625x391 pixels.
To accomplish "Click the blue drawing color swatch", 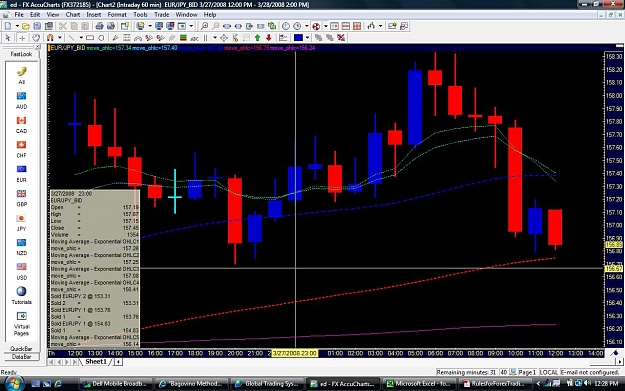I will pos(298,38).
